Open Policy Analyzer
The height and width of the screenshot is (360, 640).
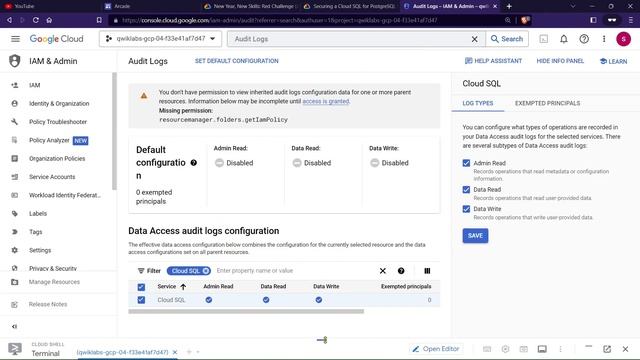tap(49, 140)
